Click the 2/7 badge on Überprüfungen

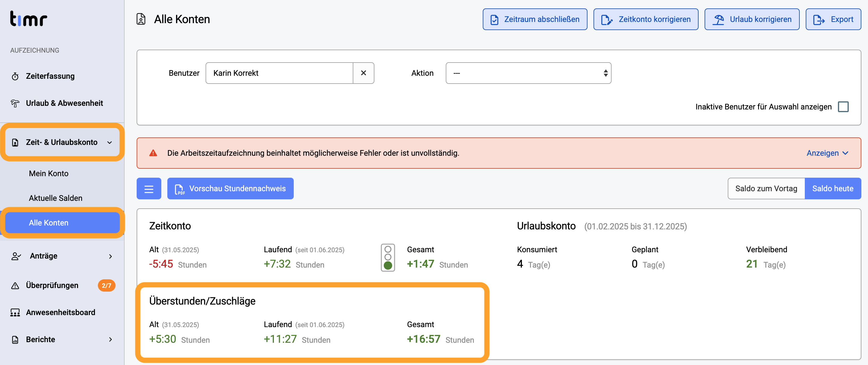(x=107, y=286)
